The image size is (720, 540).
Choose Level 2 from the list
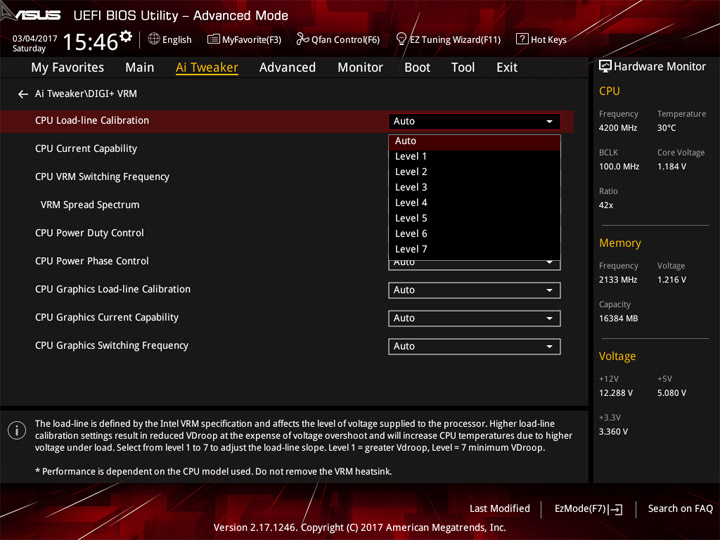pyautogui.click(x=474, y=172)
